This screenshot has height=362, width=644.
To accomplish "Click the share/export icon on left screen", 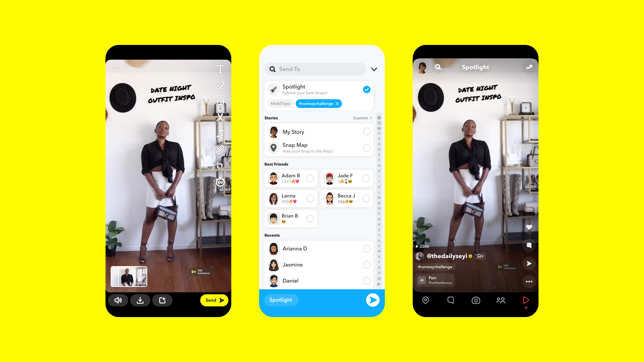I will pos(162,300).
